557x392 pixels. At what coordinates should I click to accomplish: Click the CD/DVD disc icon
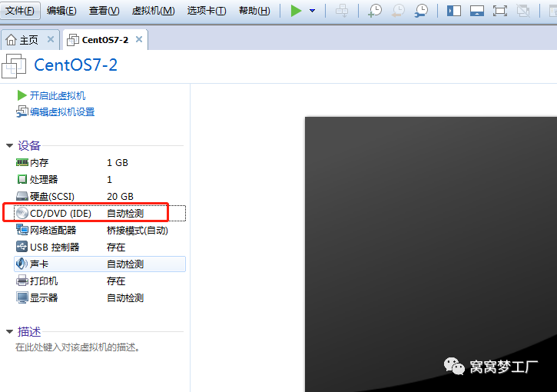(x=22, y=213)
